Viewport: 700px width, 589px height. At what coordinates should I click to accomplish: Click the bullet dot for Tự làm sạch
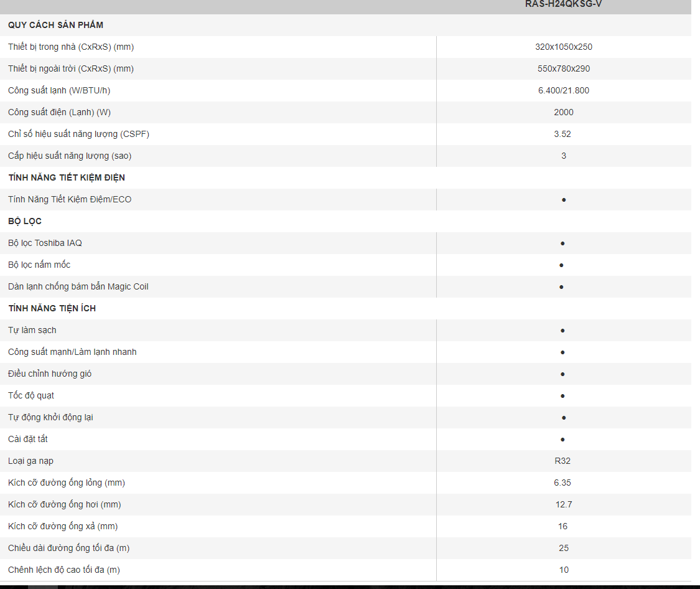pyautogui.click(x=562, y=331)
